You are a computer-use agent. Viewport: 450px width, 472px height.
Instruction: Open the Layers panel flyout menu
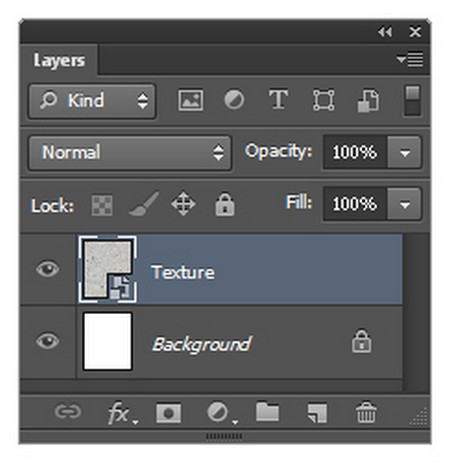pyautogui.click(x=410, y=60)
